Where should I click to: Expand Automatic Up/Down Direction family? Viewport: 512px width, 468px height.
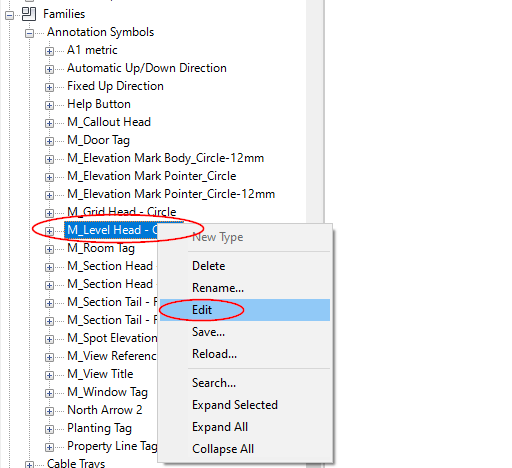click(49, 69)
